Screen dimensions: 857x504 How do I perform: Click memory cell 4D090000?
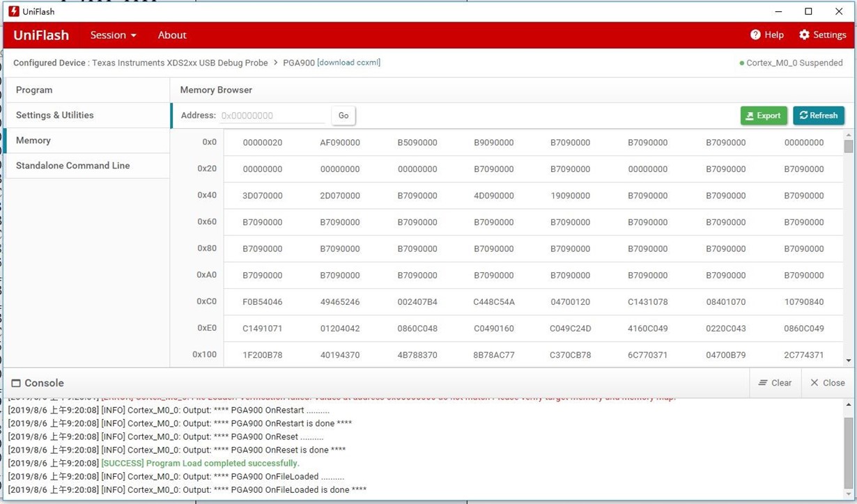point(494,196)
